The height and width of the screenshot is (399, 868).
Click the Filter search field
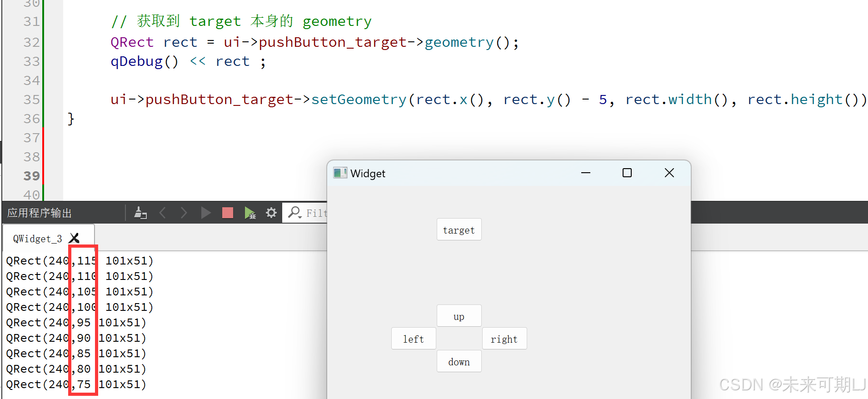click(x=305, y=213)
